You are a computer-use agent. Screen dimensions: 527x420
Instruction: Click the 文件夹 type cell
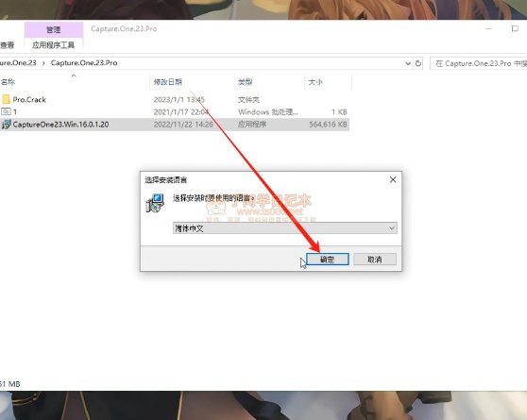tap(248, 99)
